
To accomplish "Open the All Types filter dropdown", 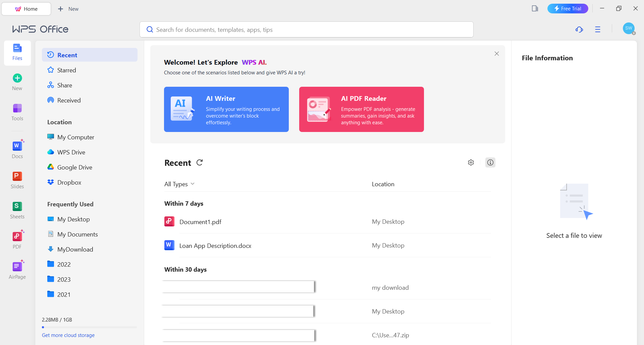I will point(179,184).
